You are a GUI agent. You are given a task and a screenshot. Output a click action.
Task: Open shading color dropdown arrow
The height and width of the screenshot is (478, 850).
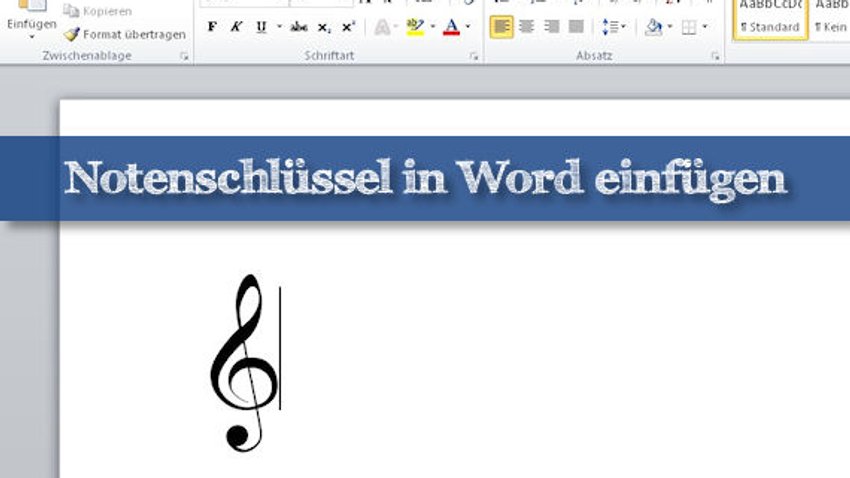(671, 27)
